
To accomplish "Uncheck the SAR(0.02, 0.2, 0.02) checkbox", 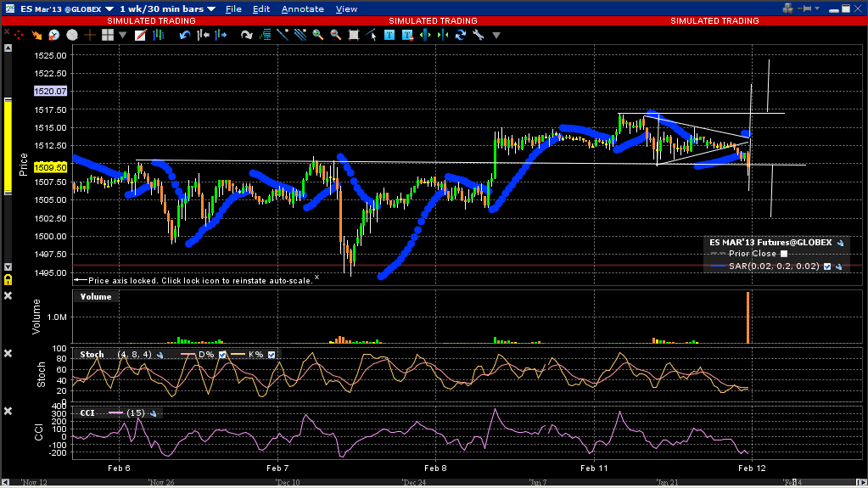I will [827, 266].
